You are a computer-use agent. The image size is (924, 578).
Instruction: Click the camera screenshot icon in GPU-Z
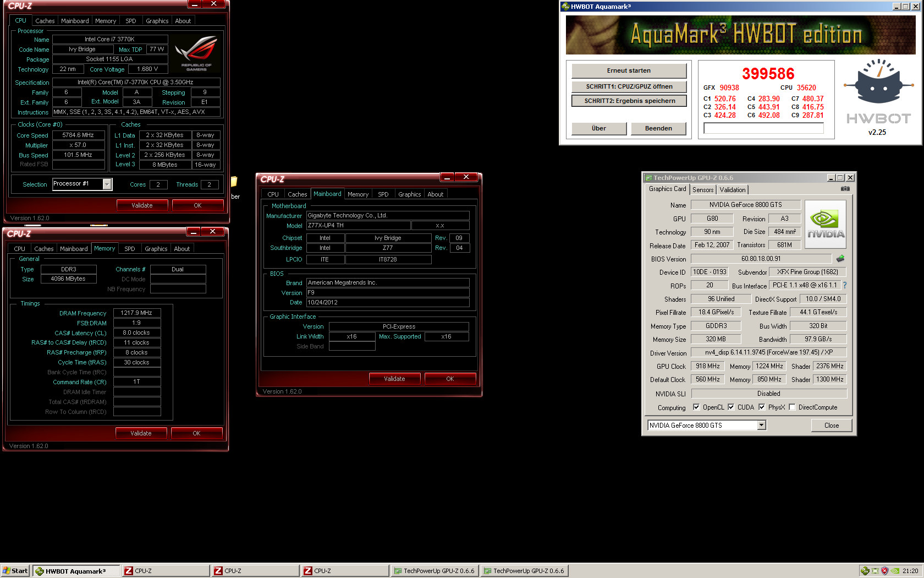[845, 189]
